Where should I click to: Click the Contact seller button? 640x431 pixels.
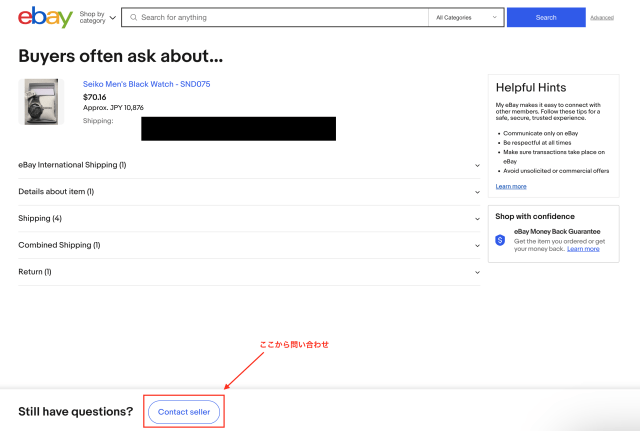point(184,412)
